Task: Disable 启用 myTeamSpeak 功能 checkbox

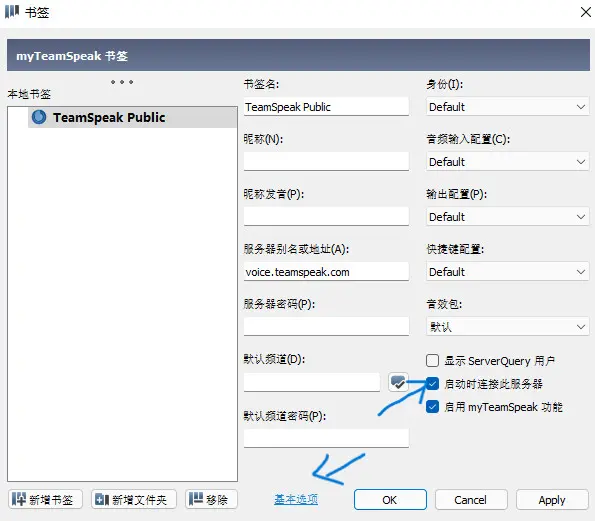Action: point(432,407)
